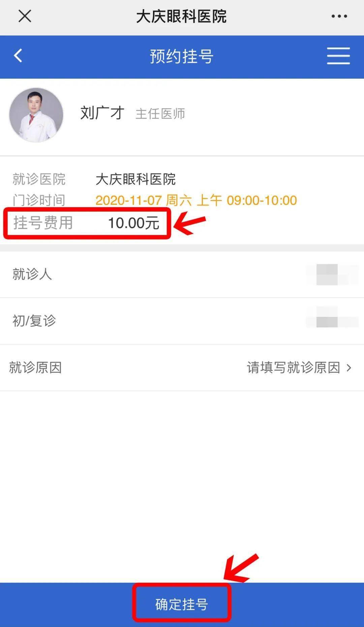Click the blurred 就诊人 value
Image resolution: width=364 pixels, height=627 pixels.
coord(332,274)
